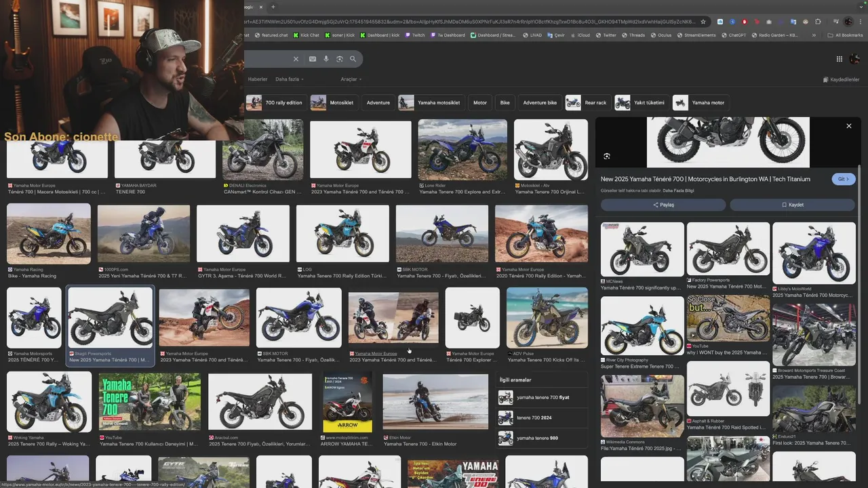Open the MCNews related image thumbnail
Screen dimensions: 868x488
642,249
